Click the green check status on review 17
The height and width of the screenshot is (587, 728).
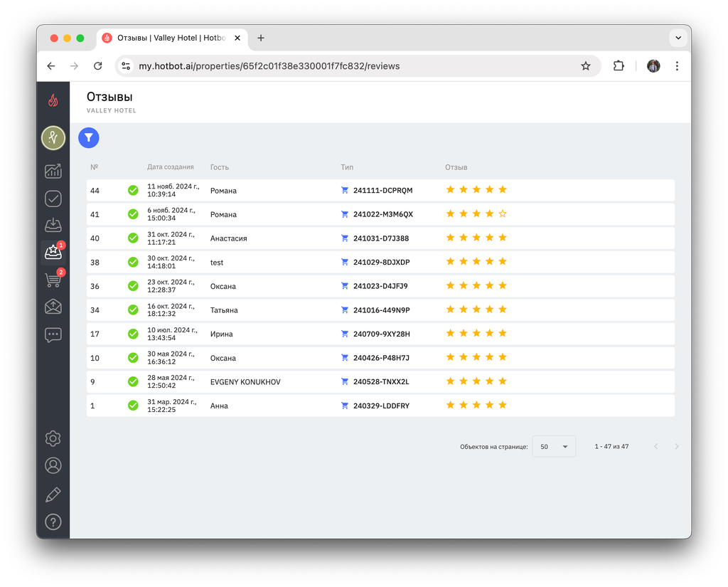(133, 334)
